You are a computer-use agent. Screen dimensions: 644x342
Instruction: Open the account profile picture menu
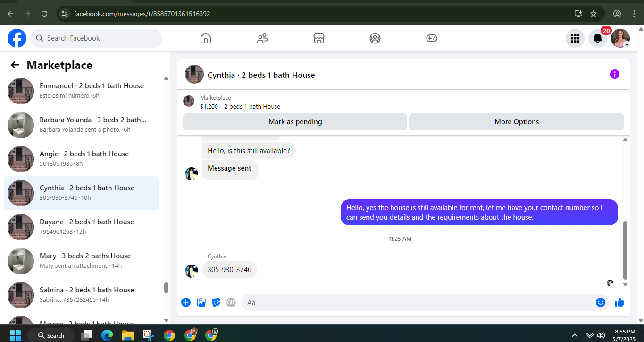tap(620, 38)
